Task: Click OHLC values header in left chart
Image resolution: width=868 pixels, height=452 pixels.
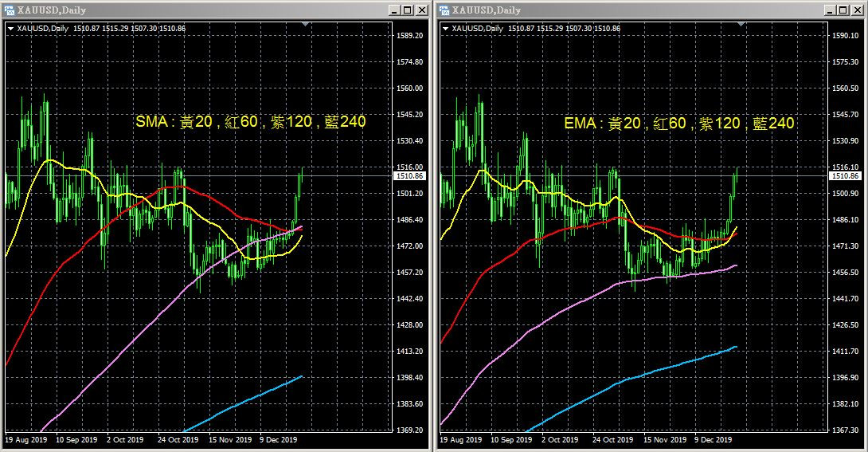Action: pos(130,28)
